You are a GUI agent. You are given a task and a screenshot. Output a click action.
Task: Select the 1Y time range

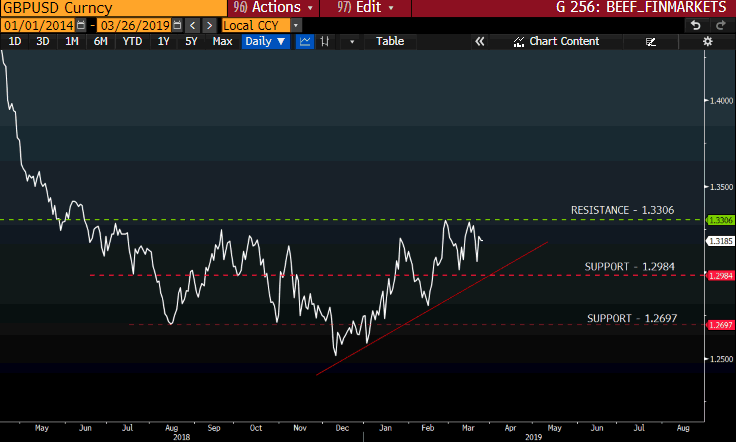[163, 42]
